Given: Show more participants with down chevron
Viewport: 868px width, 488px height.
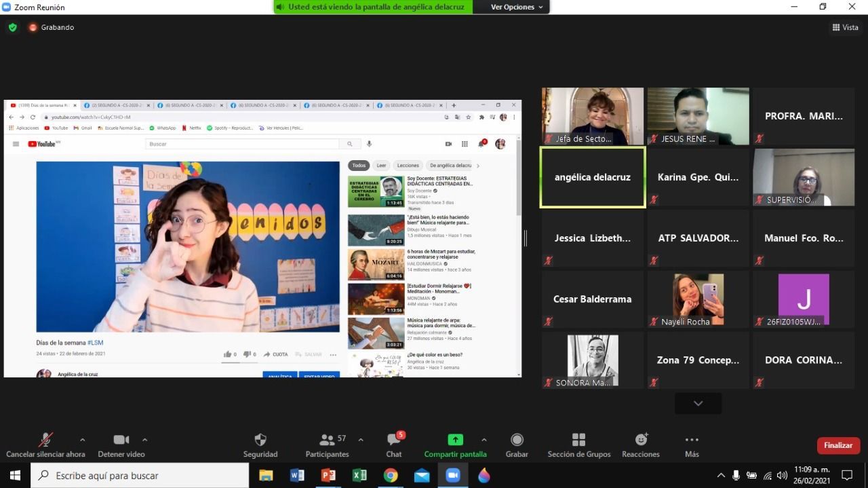Looking at the screenshot, I should pyautogui.click(x=698, y=403).
